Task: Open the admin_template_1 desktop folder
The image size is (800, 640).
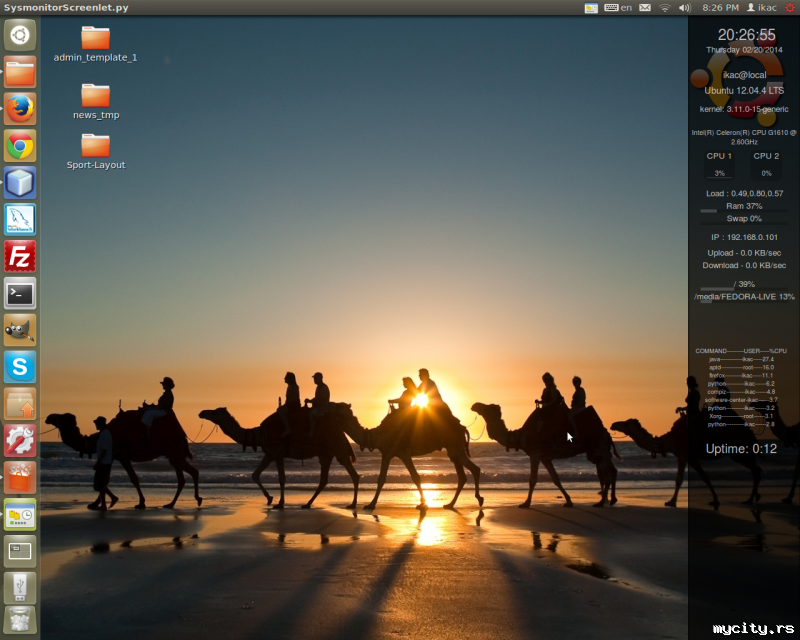Action: coord(95,38)
